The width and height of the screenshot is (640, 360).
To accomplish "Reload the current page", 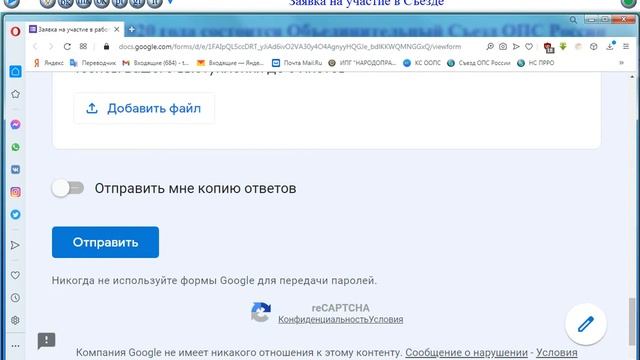I will pyautogui.click(x=67, y=47).
